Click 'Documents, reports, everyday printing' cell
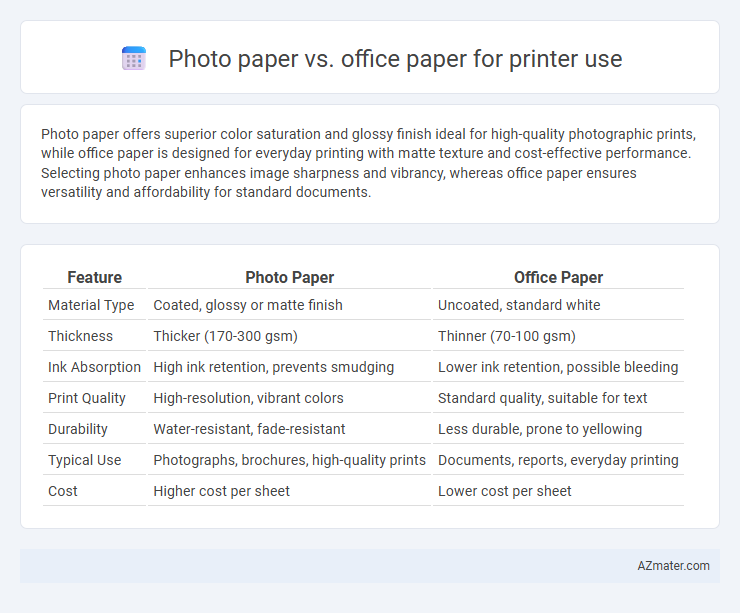This screenshot has height=613, width=740. (558, 460)
